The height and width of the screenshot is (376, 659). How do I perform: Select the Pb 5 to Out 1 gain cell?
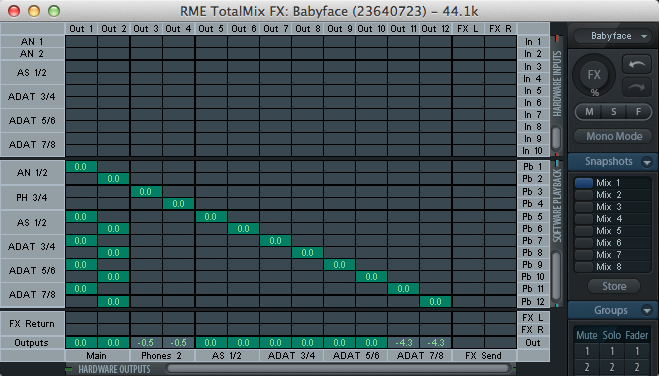81,216
